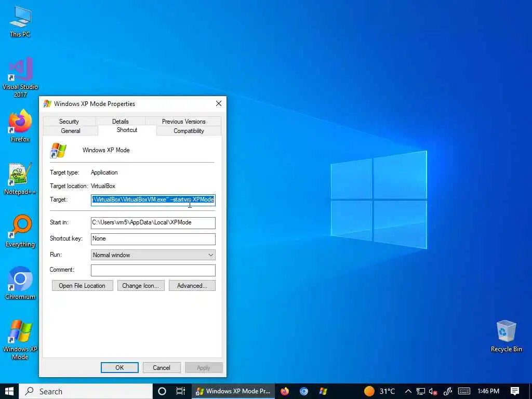
Task: Select Visual Studio 2017 desktop shortcut
Action: [x=20, y=77]
